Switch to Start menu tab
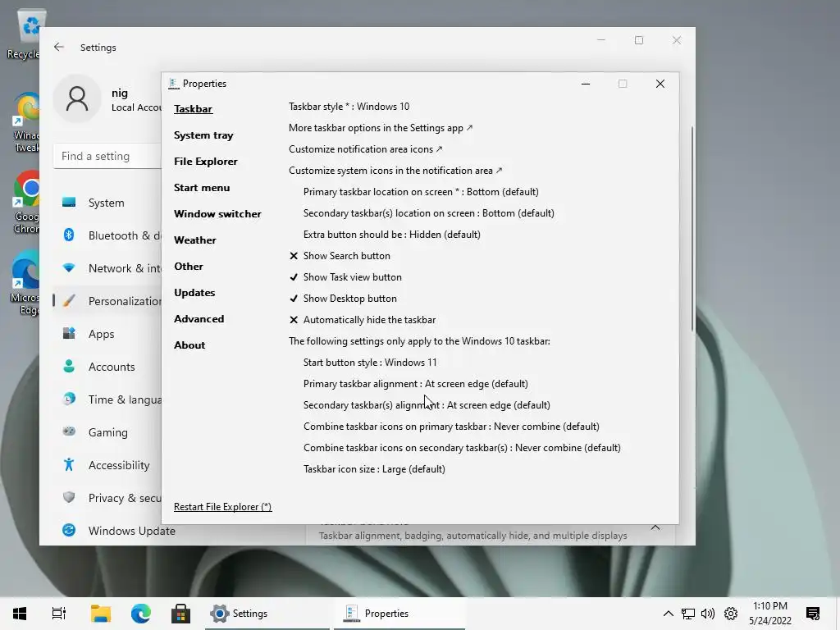The height and width of the screenshot is (630, 840). 202,188
